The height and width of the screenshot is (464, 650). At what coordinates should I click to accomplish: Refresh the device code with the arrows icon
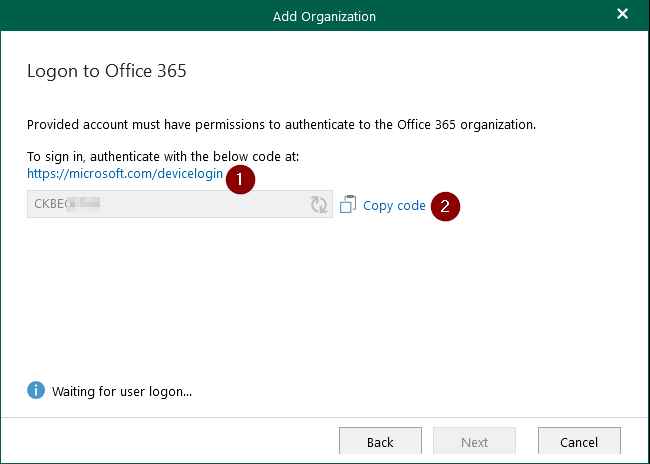coord(319,204)
